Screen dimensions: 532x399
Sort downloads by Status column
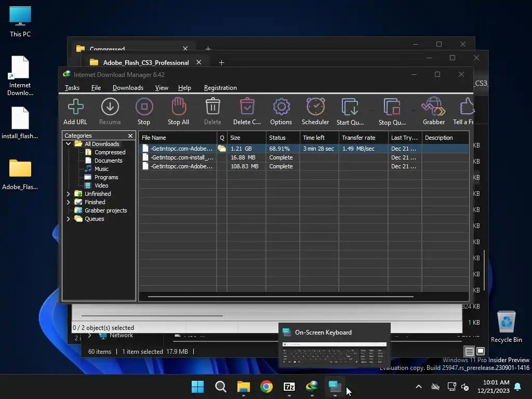click(x=283, y=138)
